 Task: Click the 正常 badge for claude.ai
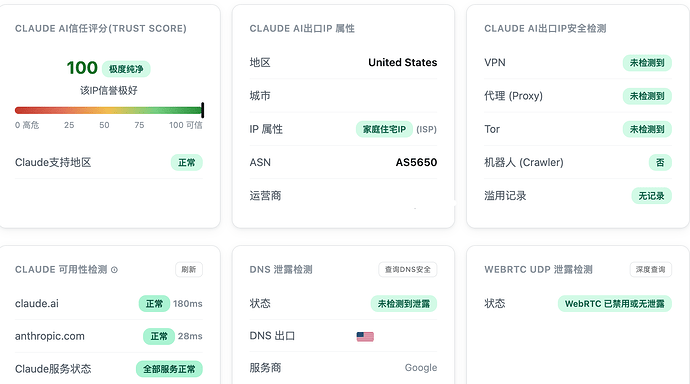pyautogui.click(x=154, y=304)
